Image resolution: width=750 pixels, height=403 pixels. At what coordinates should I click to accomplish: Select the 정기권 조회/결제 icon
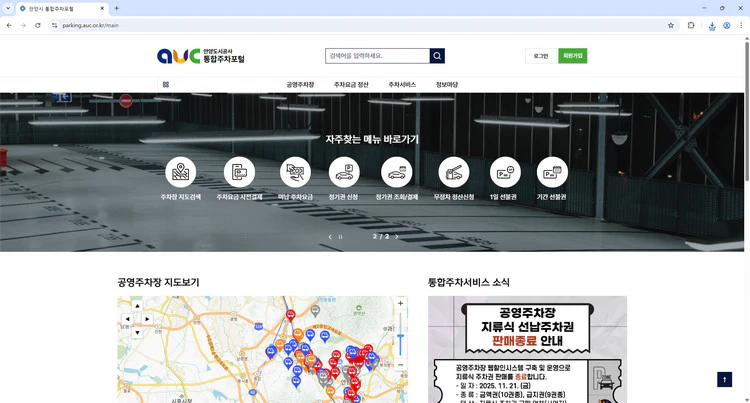396,173
